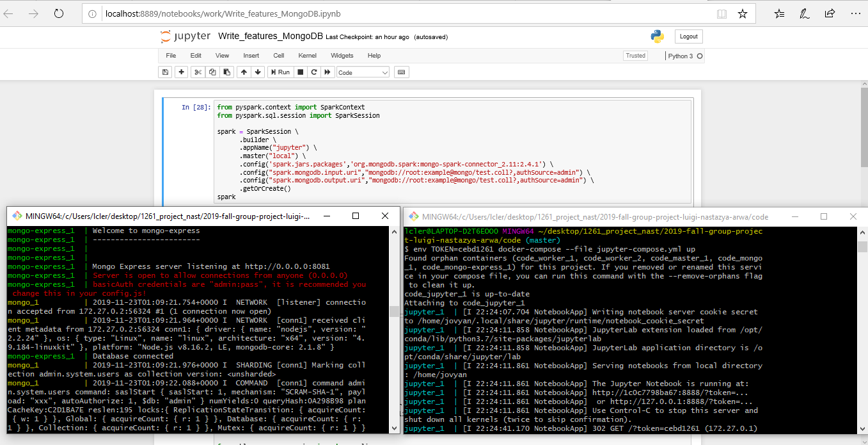The height and width of the screenshot is (445, 868).
Task: Click the Logout button
Action: pos(688,36)
